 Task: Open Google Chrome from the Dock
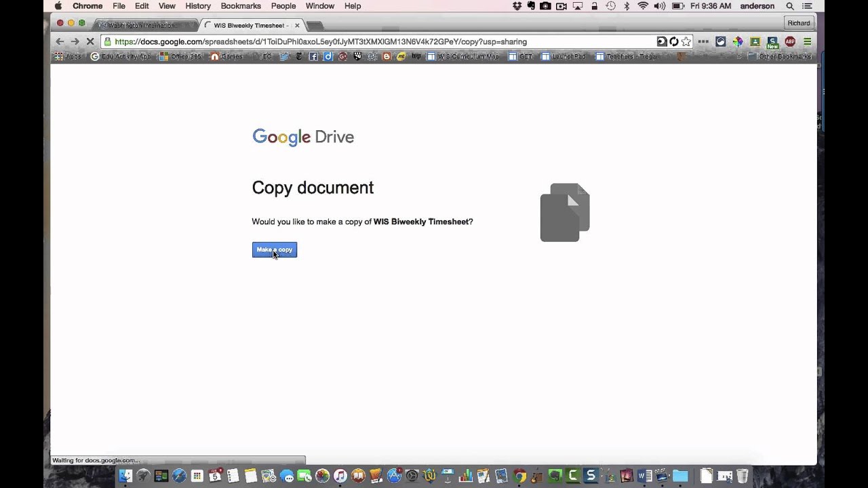coord(519,476)
